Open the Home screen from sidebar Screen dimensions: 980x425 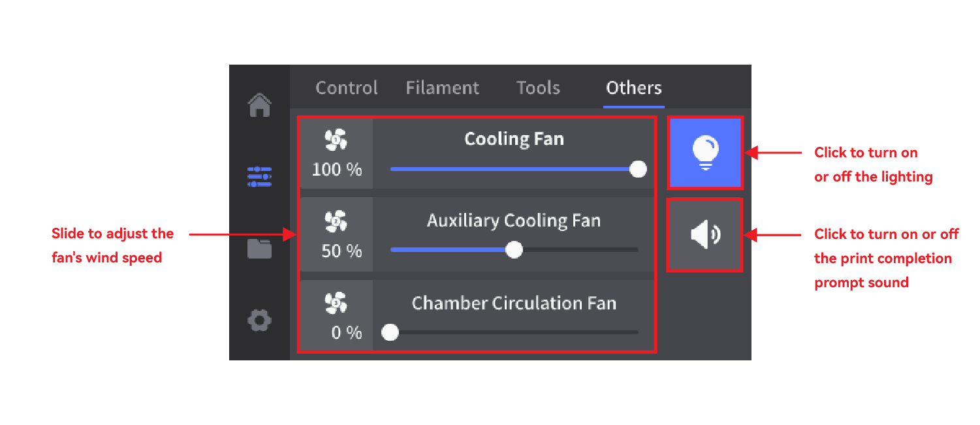pyautogui.click(x=260, y=104)
